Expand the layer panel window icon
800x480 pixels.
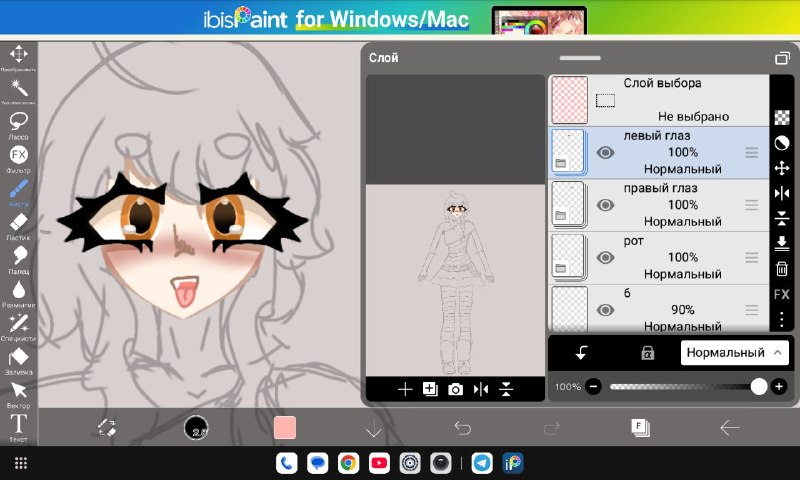[782, 59]
